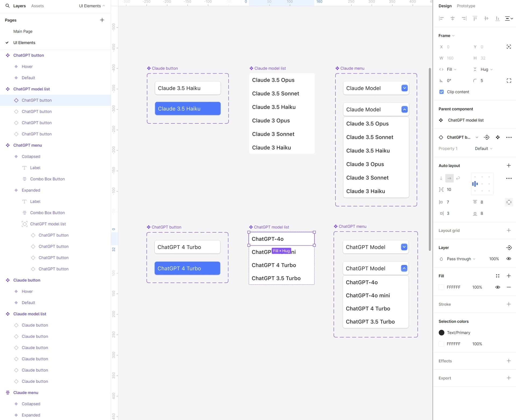This screenshot has height=420, width=516.
Task: Switch to the Layers tab
Action: coord(20,6)
